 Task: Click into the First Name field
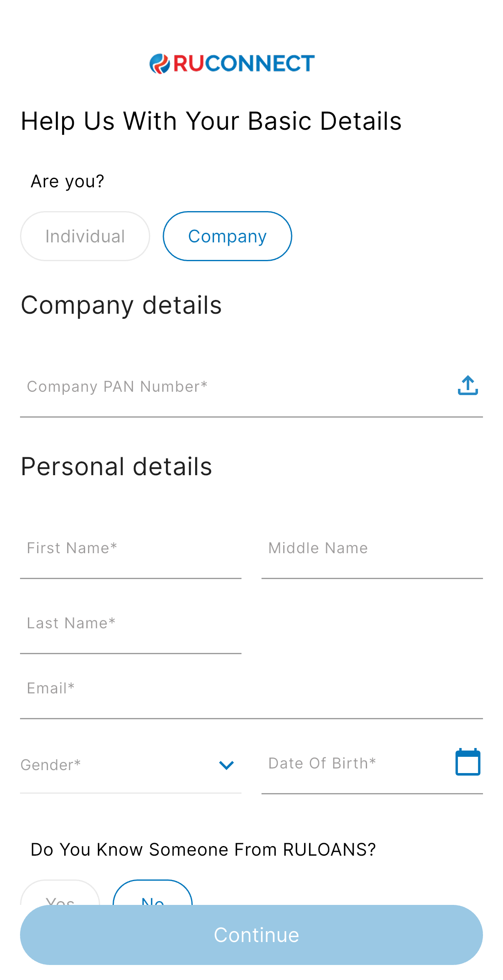[130, 548]
